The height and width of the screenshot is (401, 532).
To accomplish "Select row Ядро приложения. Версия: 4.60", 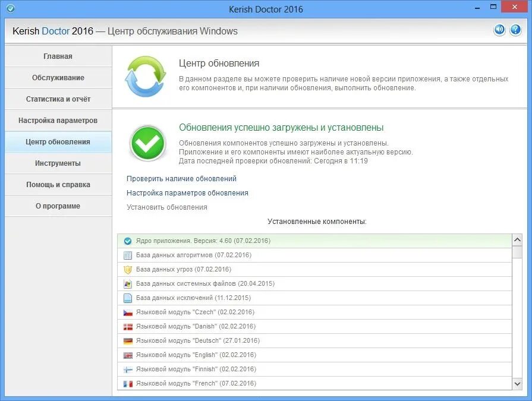I will [x=314, y=241].
